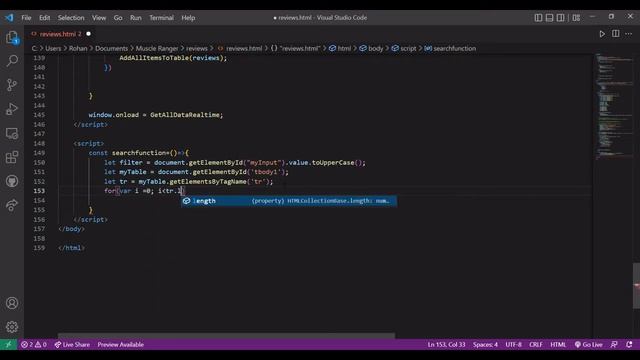Screen dimensions: 640x360
Task: Open the Help menu
Action: pos(188,18)
